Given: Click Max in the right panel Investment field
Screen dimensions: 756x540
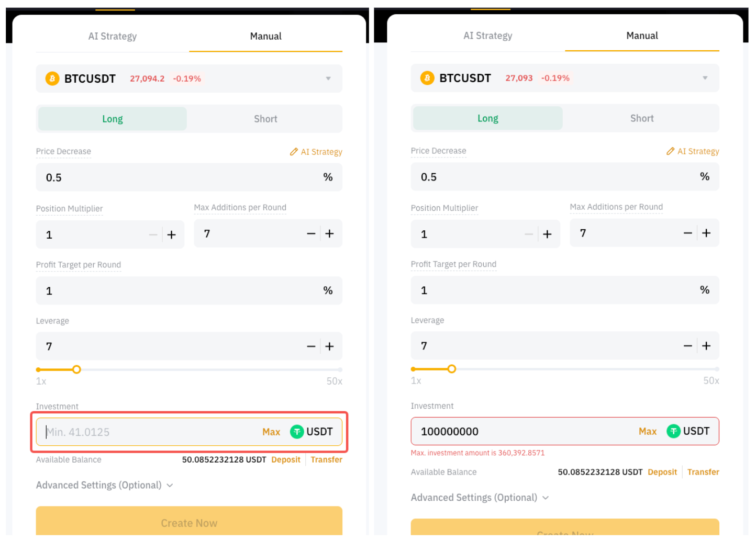Looking at the screenshot, I should coord(647,431).
